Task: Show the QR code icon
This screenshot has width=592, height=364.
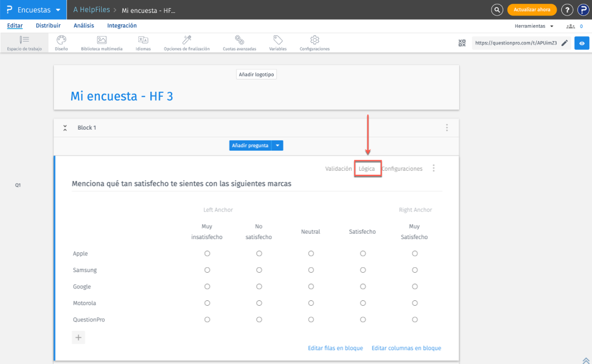Action: click(462, 43)
